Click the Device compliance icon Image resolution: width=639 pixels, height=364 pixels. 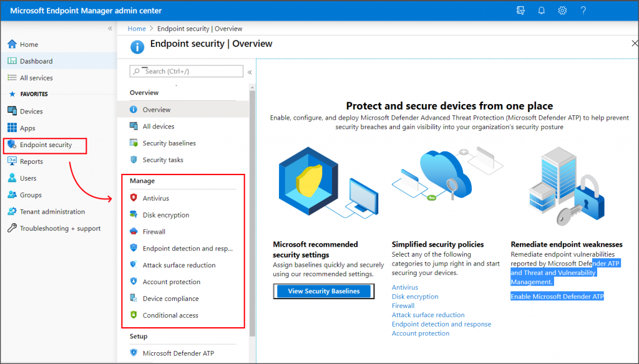click(x=134, y=298)
